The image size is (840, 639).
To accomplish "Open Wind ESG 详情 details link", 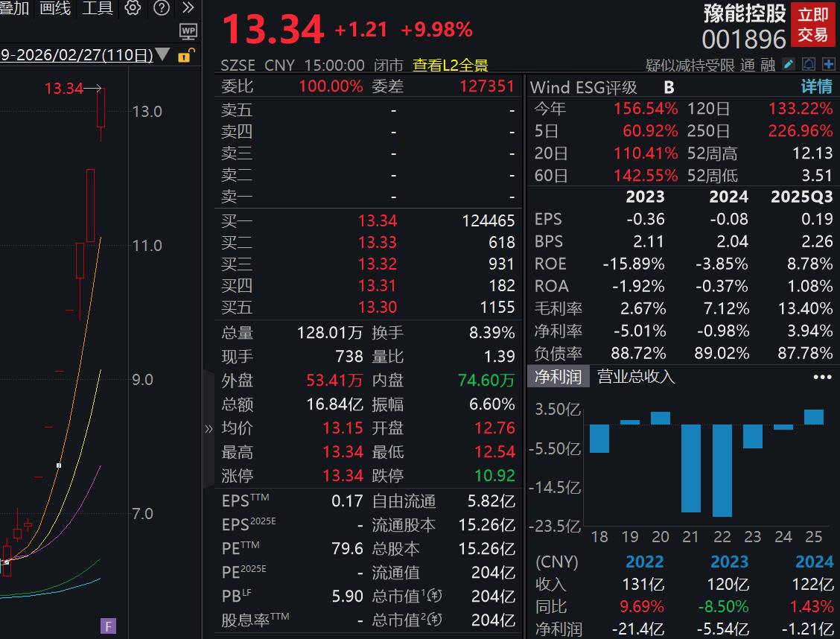I will tap(816, 87).
